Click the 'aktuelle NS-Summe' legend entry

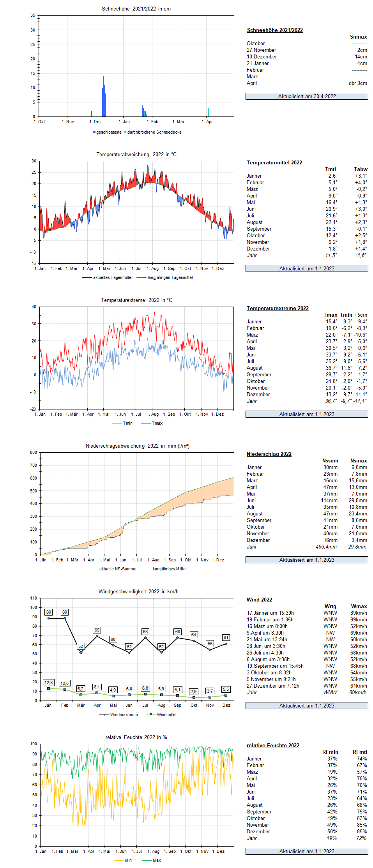pos(112,569)
